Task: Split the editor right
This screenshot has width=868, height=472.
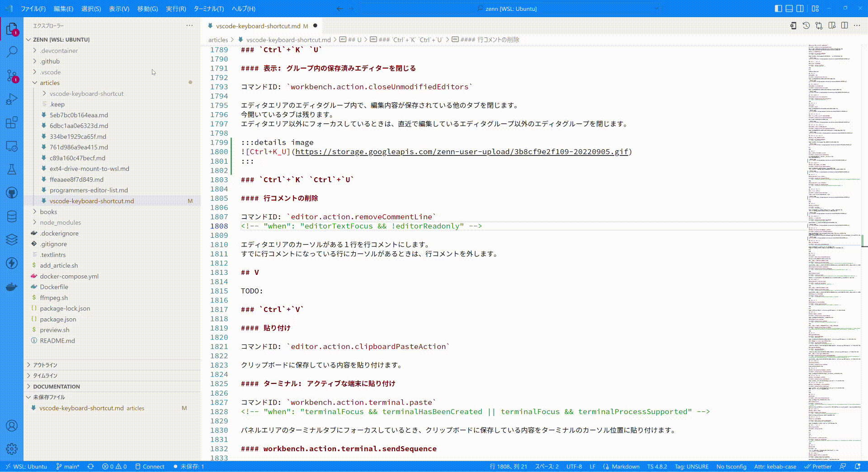Action: coord(844,26)
